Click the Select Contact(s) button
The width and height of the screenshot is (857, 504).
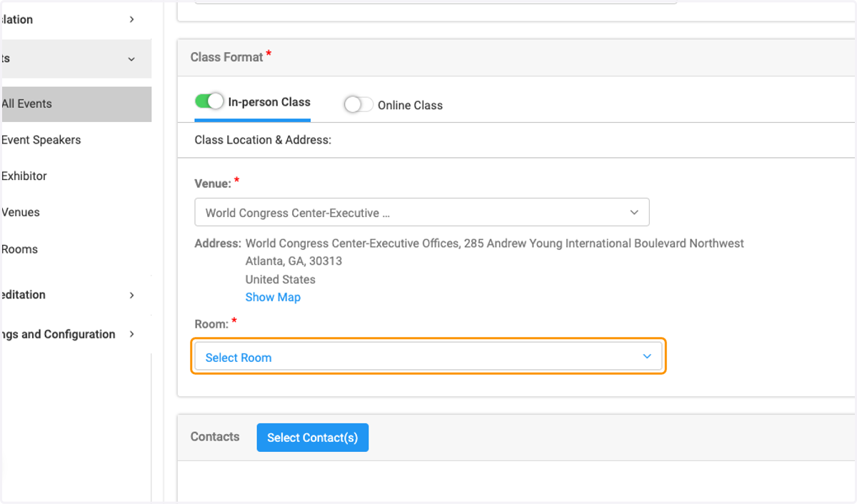[313, 438]
